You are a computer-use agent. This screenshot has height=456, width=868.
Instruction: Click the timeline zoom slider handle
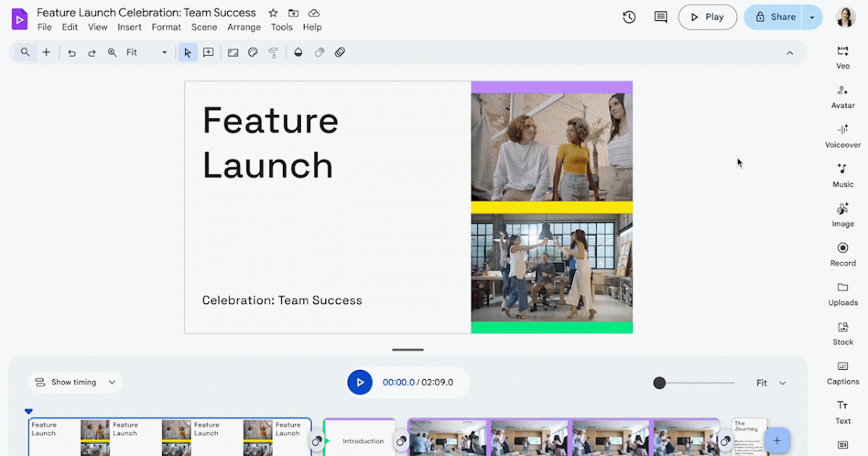click(660, 383)
